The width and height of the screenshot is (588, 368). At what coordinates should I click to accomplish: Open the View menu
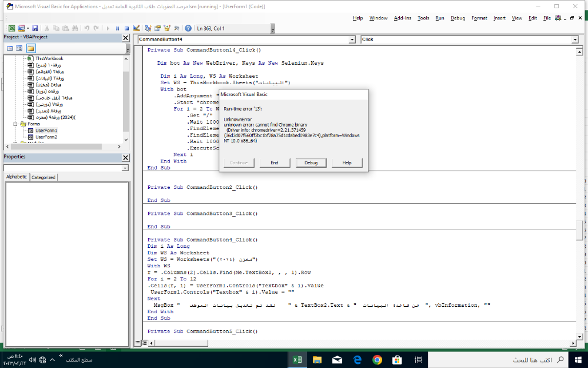(517, 18)
